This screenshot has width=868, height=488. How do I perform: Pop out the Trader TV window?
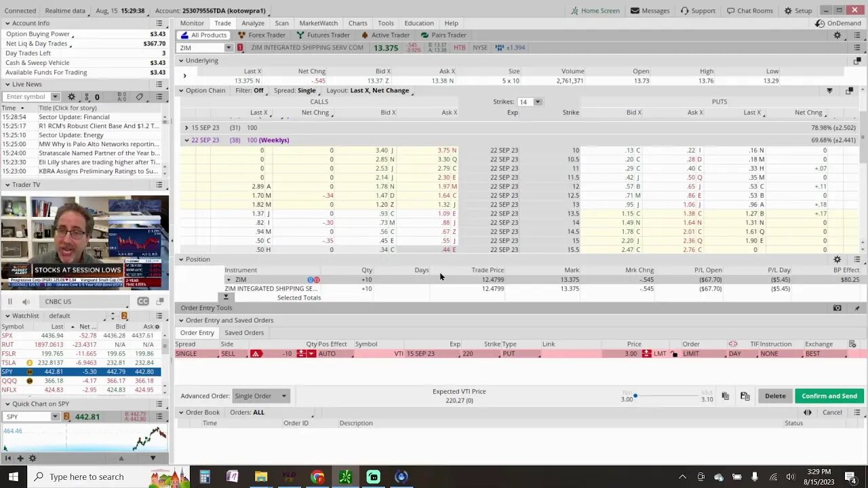click(x=160, y=302)
